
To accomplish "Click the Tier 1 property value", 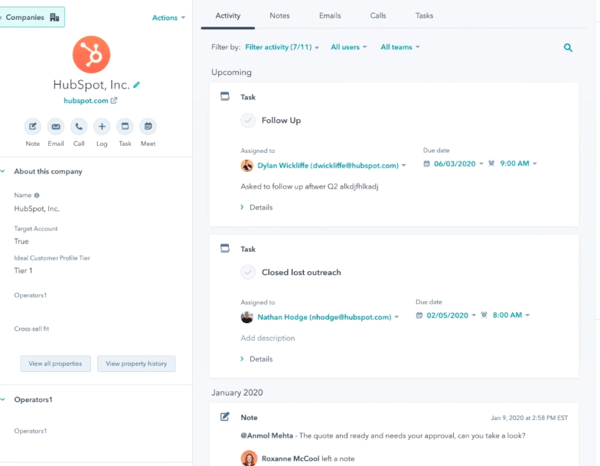I will point(23,270).
